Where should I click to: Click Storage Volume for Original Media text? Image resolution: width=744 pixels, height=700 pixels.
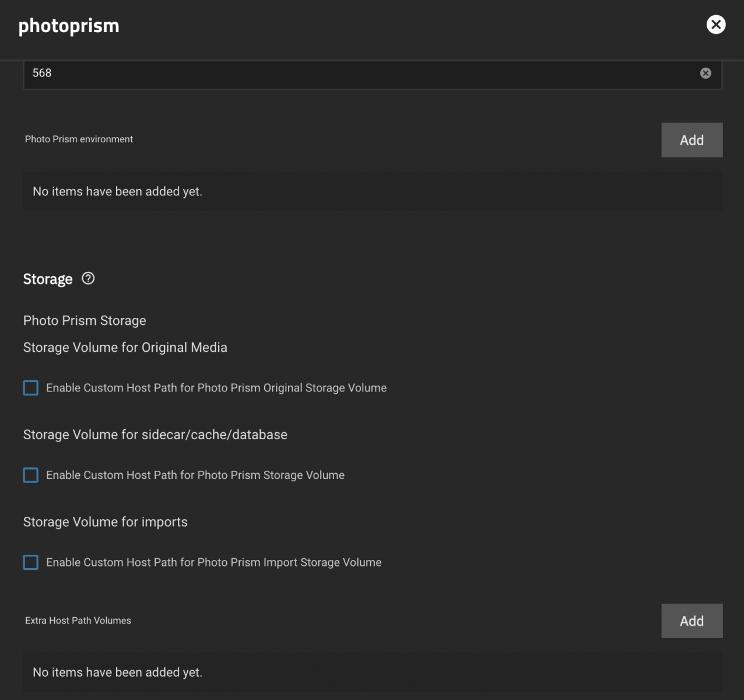pyautogui.click(x=125, y=348)
